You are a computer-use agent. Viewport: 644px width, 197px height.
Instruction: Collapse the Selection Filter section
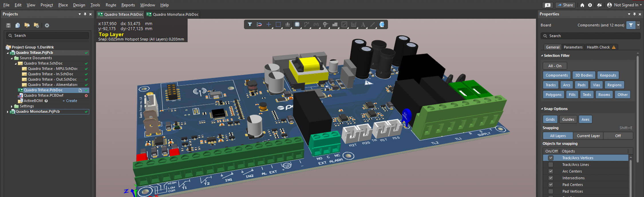pos(542,56)
